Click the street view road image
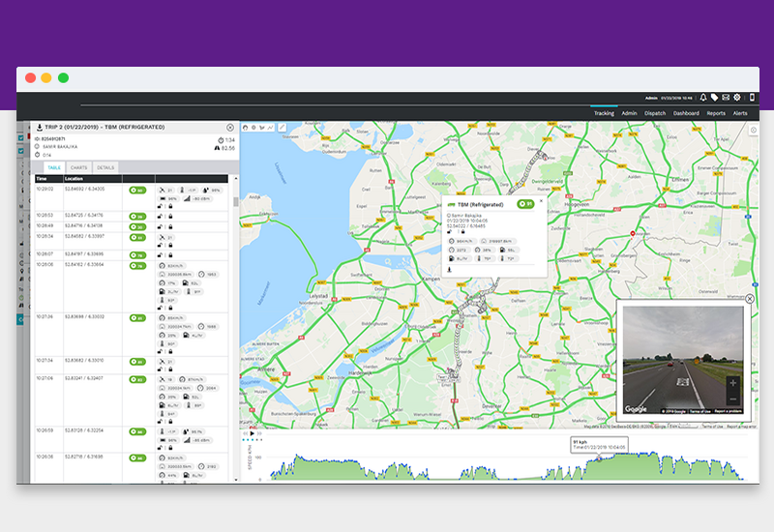The image size is (774, 532). pos(682,360)
